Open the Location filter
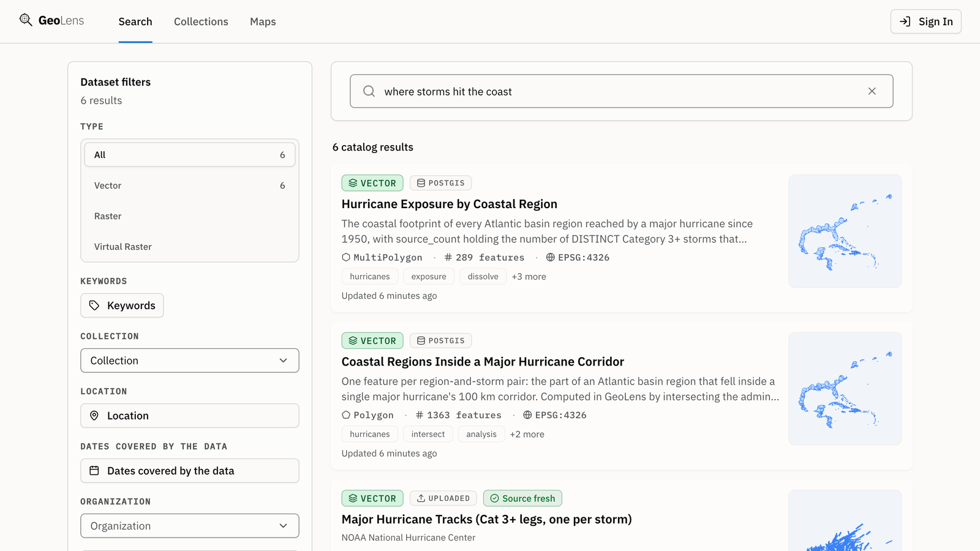Screen dimensions: 980x551 [x=190, y=416]
